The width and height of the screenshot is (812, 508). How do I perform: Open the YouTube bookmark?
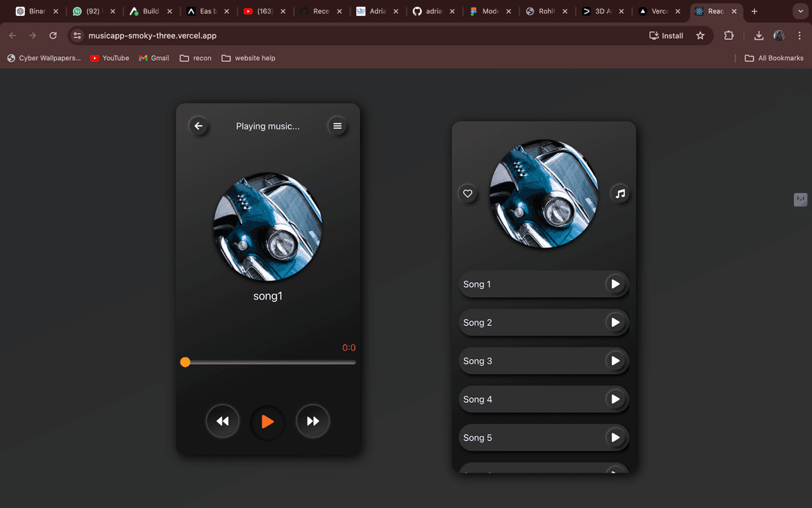coord(109,58)
